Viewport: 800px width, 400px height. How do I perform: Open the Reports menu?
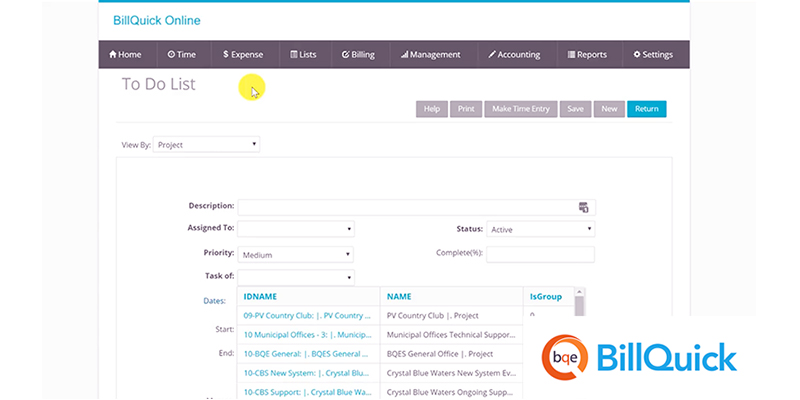click(587, 55)
